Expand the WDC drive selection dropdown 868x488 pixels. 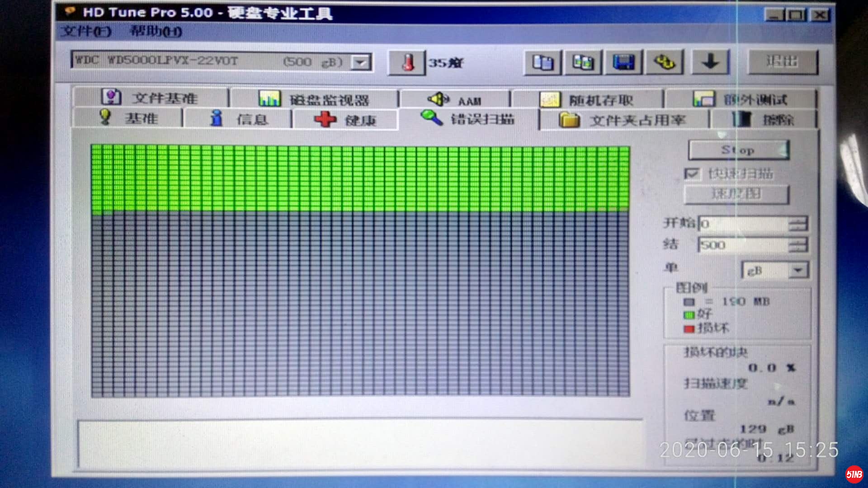click(x=361, y=62)
